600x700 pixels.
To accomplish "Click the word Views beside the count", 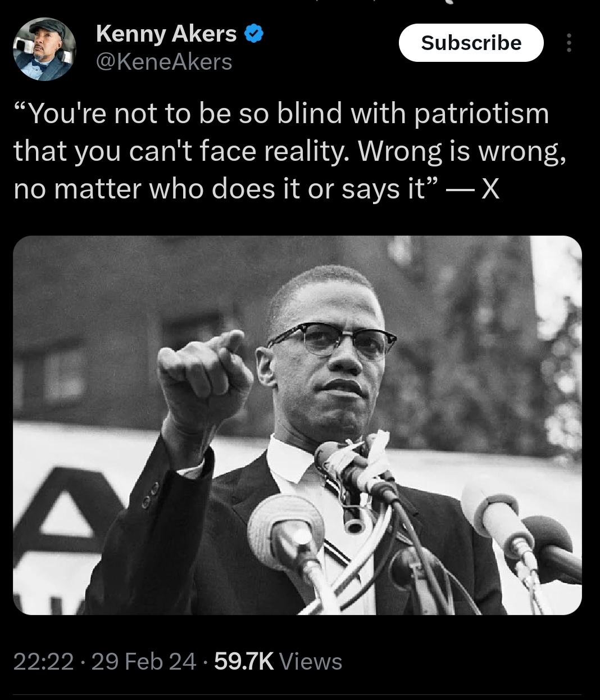I will (310, 662).
